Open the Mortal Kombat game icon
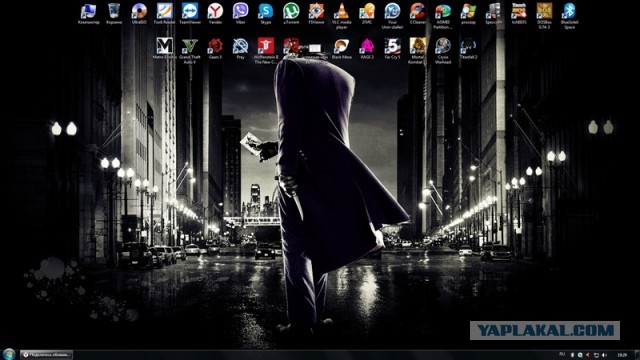Image resolution: width=640 pixels, height=360 pixels. [418, 51]
